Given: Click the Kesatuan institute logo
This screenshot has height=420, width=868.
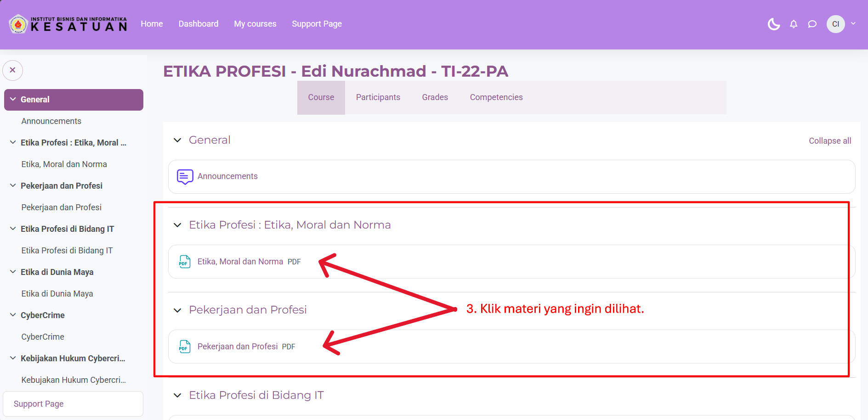Looking at the screenshot, I should [68, 24].
